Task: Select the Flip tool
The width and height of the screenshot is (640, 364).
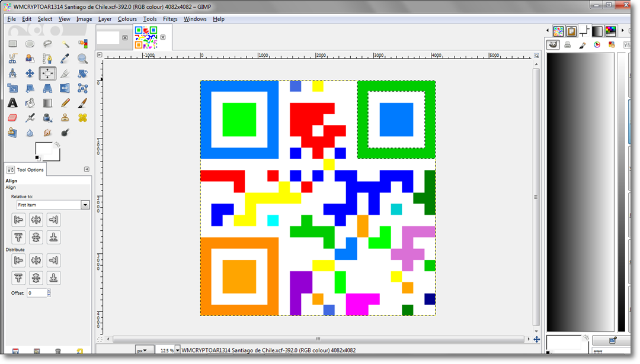Action: point(65,88)
